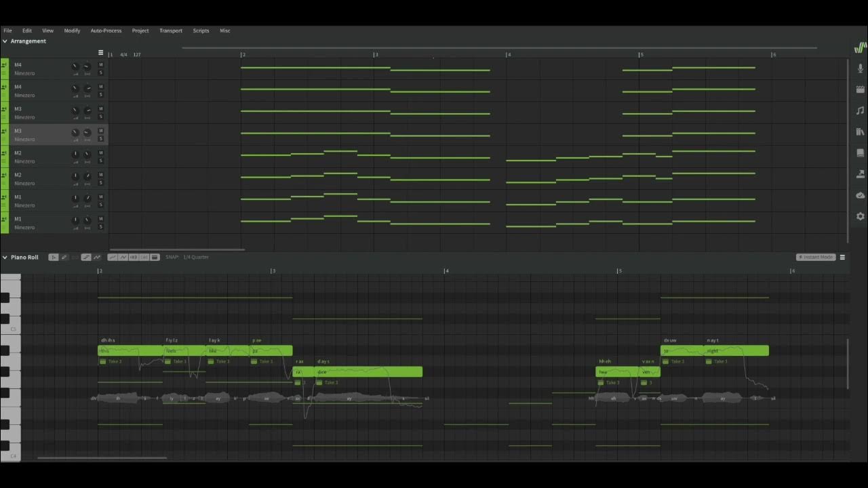The width and height of the screenshot is (868, 488).
Task: Collapse the Arrangement panel
Action: [5, 41]
